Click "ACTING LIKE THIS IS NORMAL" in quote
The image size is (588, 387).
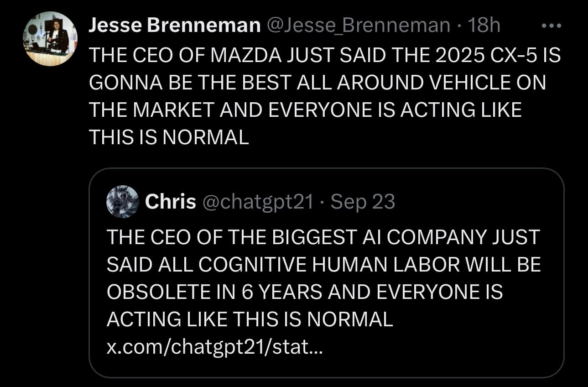(250, 320)
